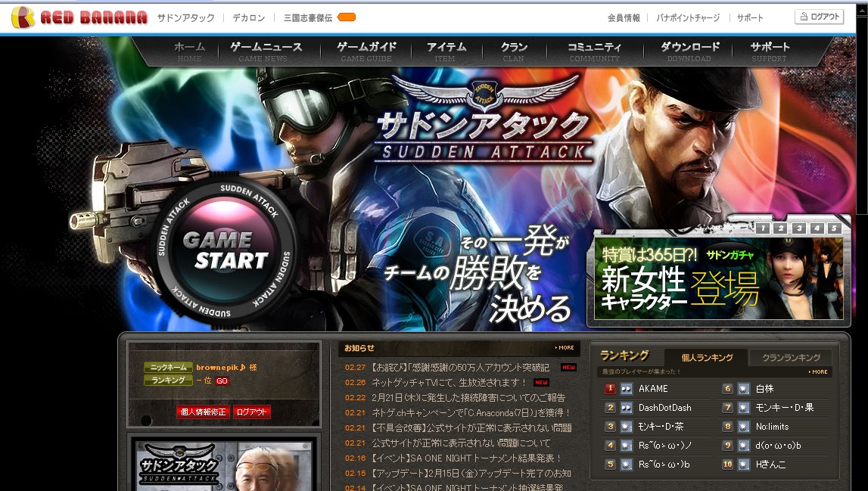Open サポート link in top bar
Image resolution: width=868 pixels, height=491 pixels.
pyautogui.click(x=750, y=17)
